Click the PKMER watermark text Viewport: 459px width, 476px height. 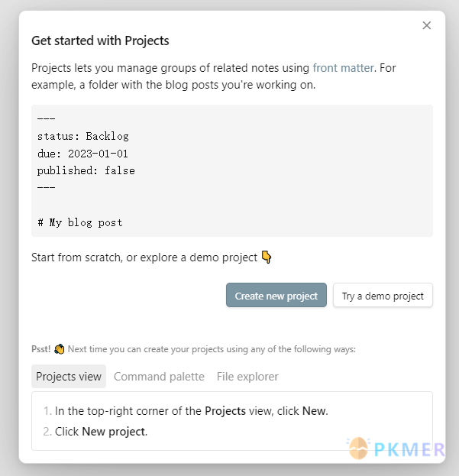pyautogui.click(x=409, y=450)
